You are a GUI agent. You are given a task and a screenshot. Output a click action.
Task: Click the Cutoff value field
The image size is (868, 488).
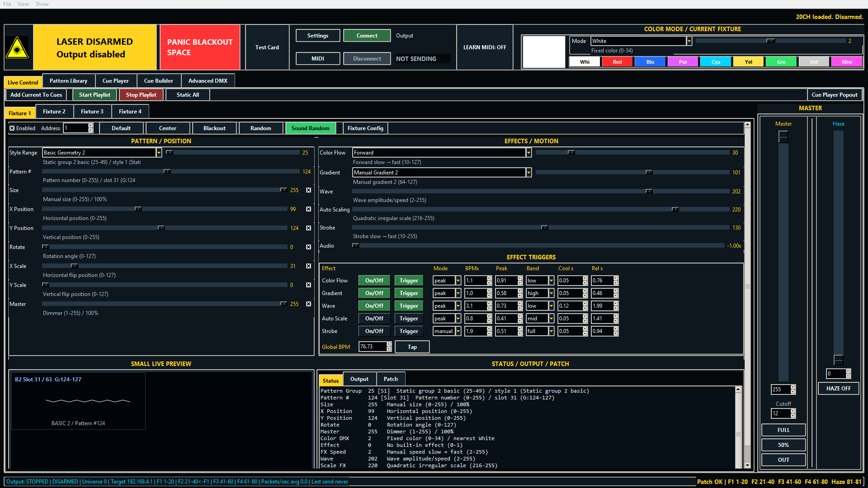(x=781, y=413)
